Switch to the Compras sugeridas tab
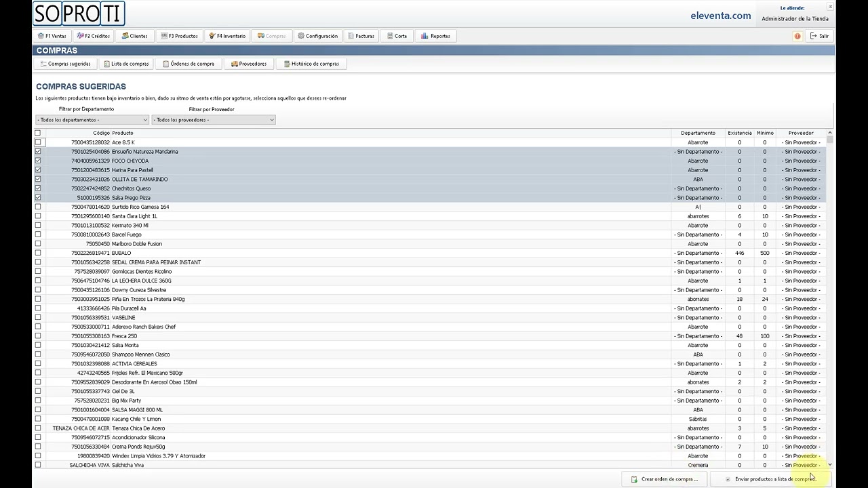The width and height of the screenshot is (868, 488). point(65,64)
